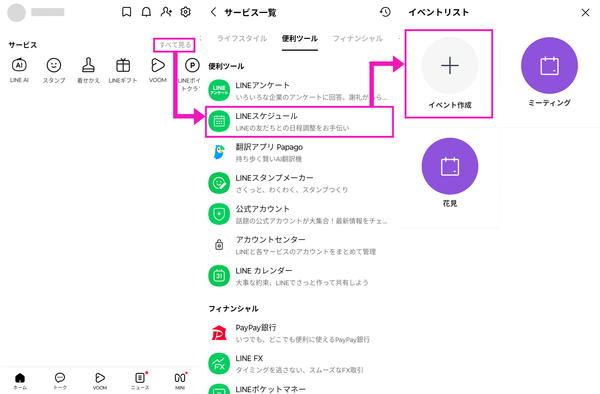Switch to VOOM tab in bottom bar
Screen dimensions: 600x394
(100, 381)
